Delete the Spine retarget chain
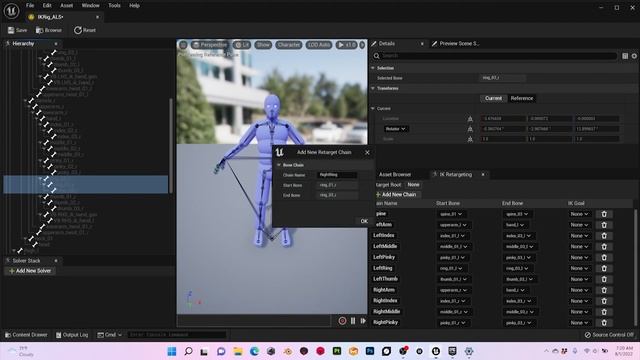The image size is (640, 360). [x=604, y=214]
